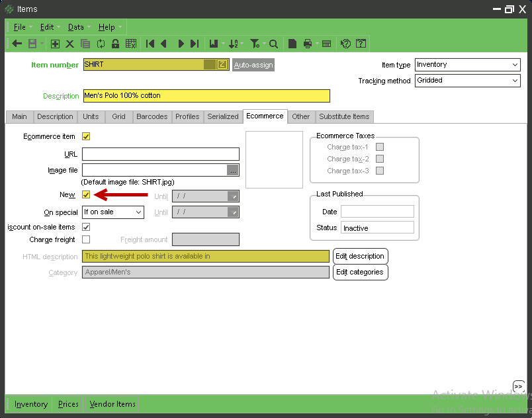
Task: Click the save disk icon
Action: coord(32,44)
